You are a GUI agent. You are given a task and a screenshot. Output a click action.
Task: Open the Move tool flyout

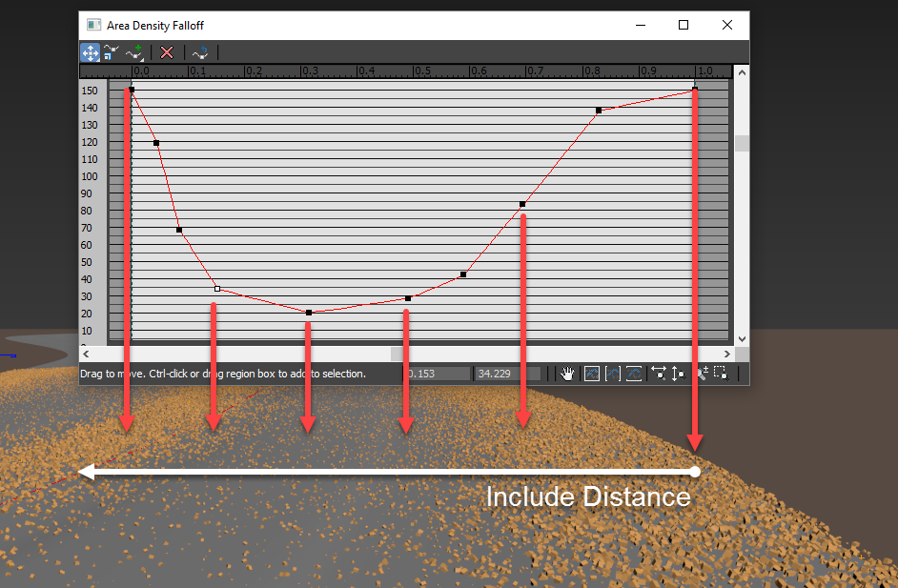click(x=97, y=59)
